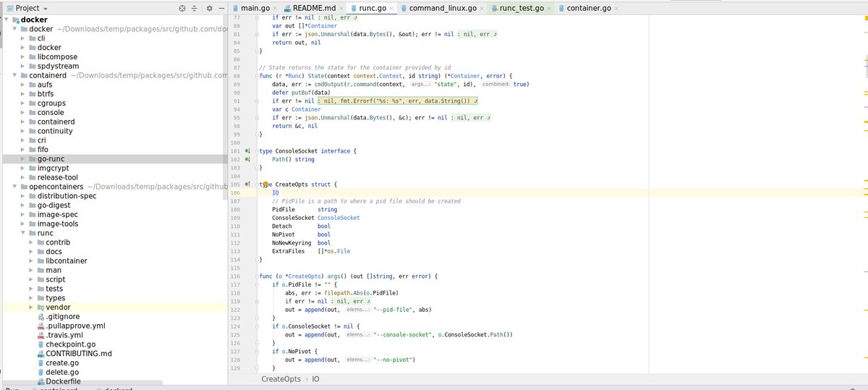Click the gutter implementation icon on line 102
This screenshot has width=868, height=390.
tap(247, 159)
